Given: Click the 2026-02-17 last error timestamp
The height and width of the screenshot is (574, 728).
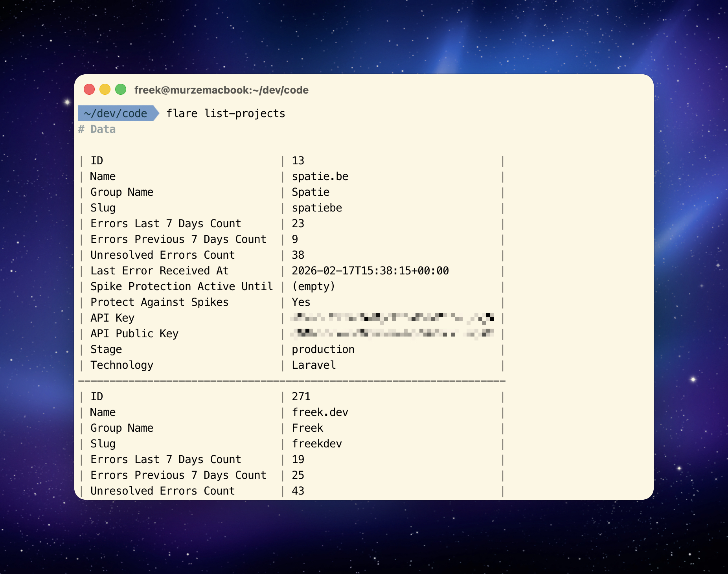Looking at the screenshot, I should (370, 271).
